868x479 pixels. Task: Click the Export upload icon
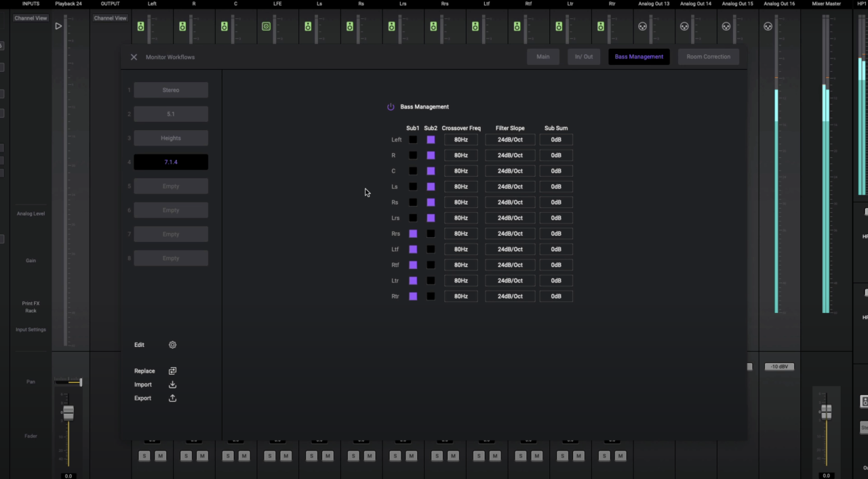(x=172, y=398)
